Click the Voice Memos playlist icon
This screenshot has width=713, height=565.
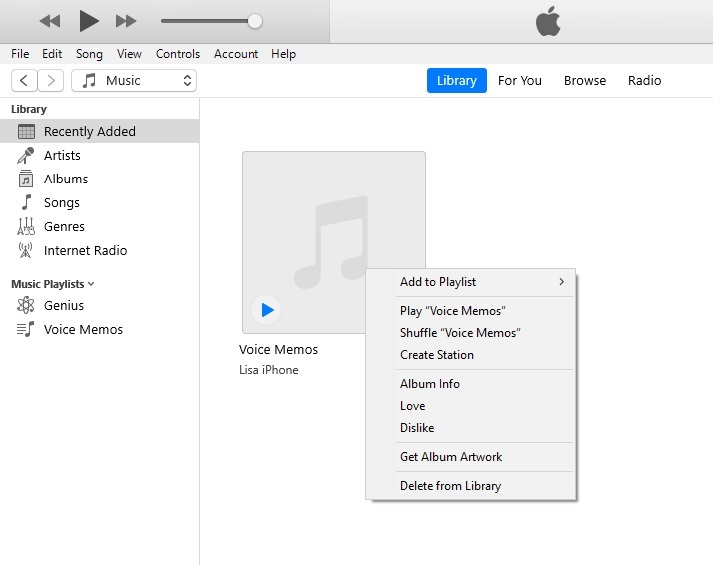(25, 329)
